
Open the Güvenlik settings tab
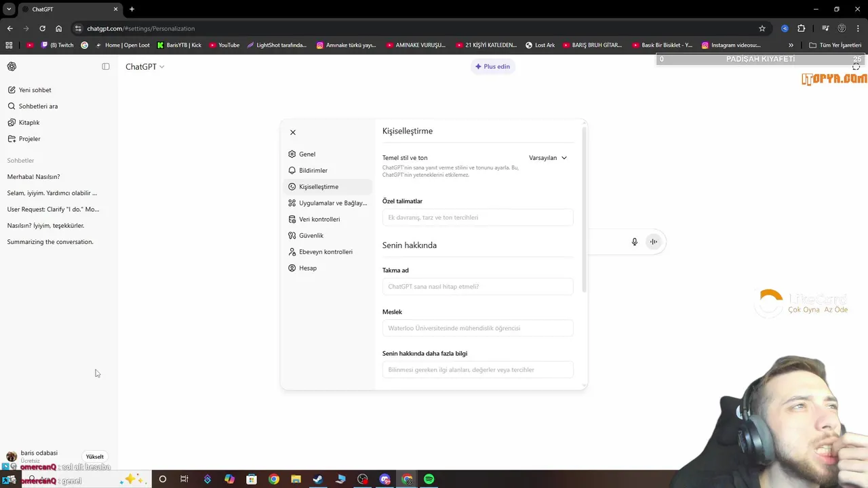click(x=328, y=235)
